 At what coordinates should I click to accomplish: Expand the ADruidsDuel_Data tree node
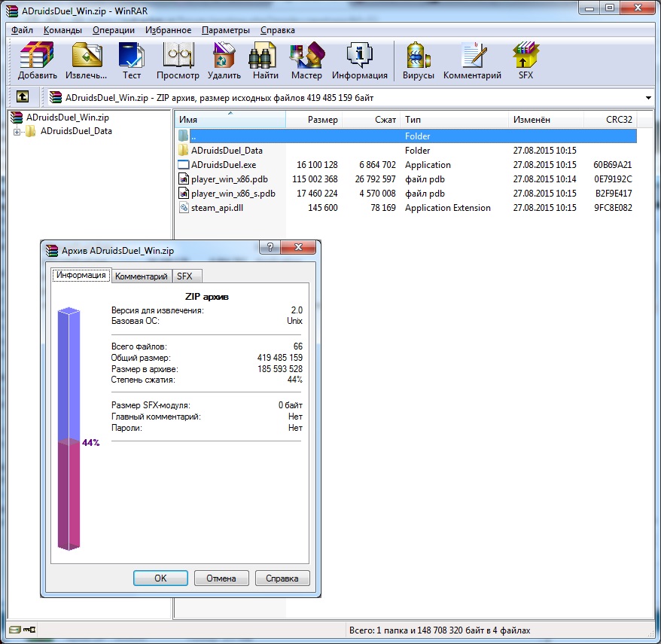(17, 132)
